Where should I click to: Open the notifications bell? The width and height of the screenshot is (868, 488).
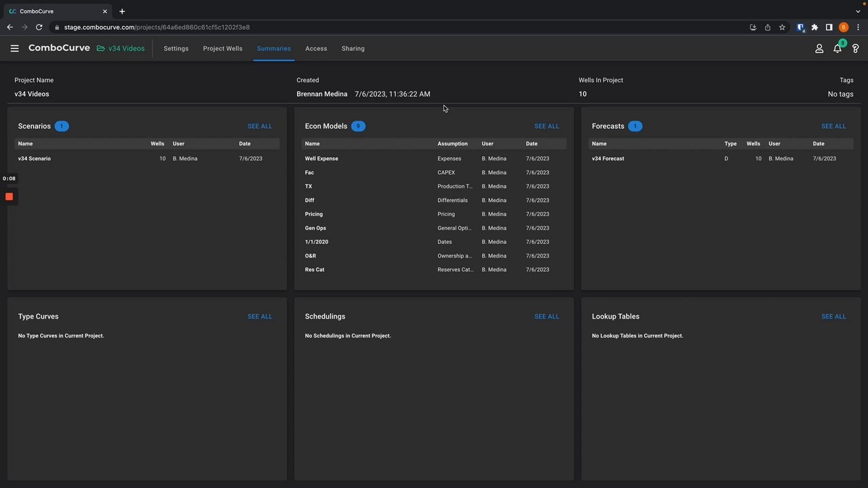837,49
